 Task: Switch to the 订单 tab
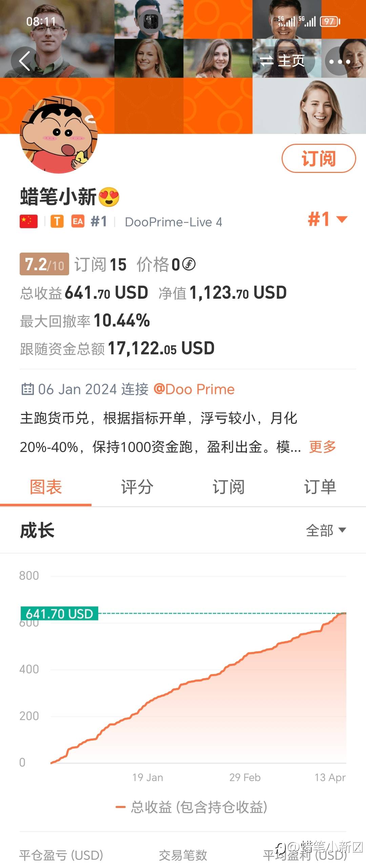point(320,487)
